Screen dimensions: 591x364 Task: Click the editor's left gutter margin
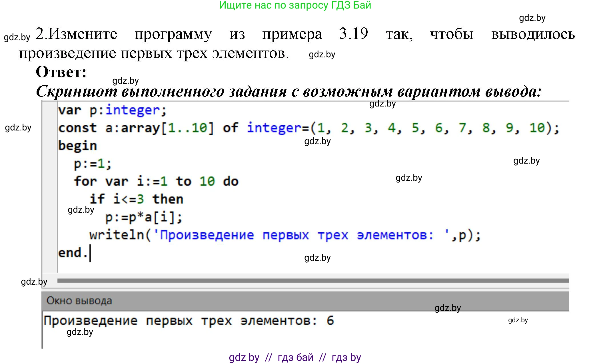click(x=50, y=186)
